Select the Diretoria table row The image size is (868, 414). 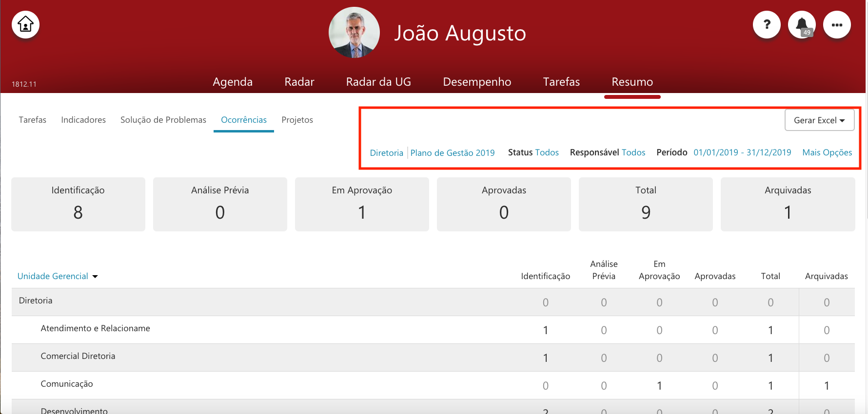pos(433,302)
